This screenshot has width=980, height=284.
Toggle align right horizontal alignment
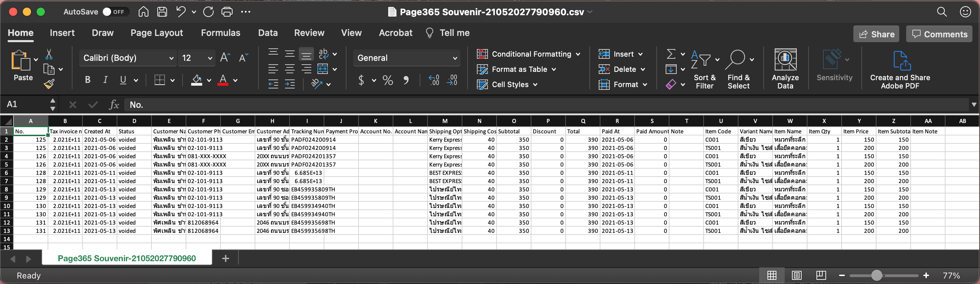[306, 69]
